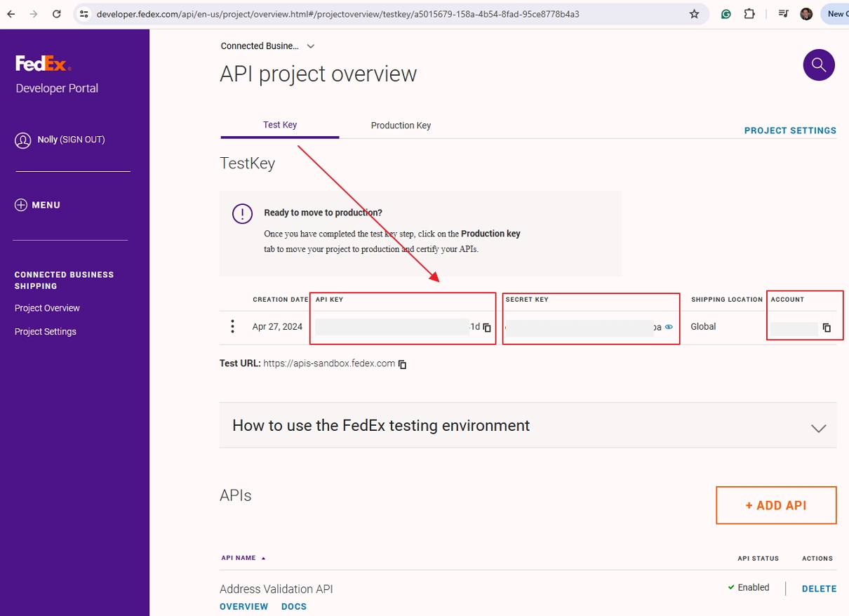
Task: Delete the Address Validation API
Action: pyautogui.click(x=819, y=589)
